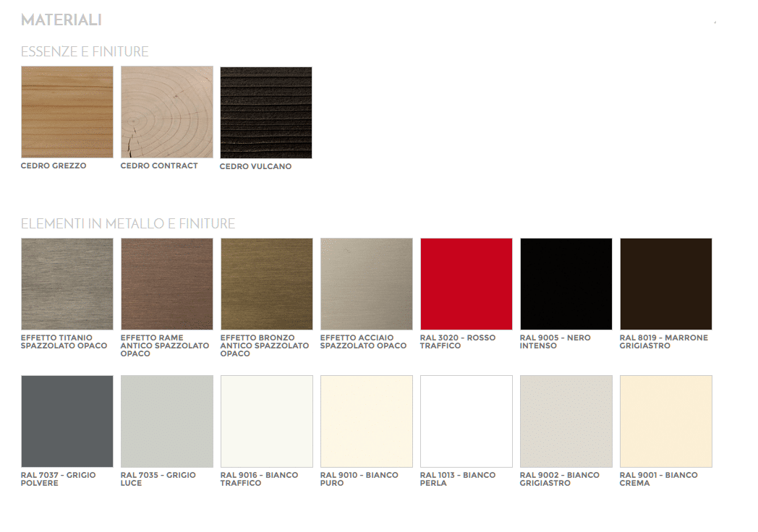Select Effetto Acciaio Spazzolato Opaco finish
Image resolution: width=758 pixels, height=532 pixels.
click(367, 284)
